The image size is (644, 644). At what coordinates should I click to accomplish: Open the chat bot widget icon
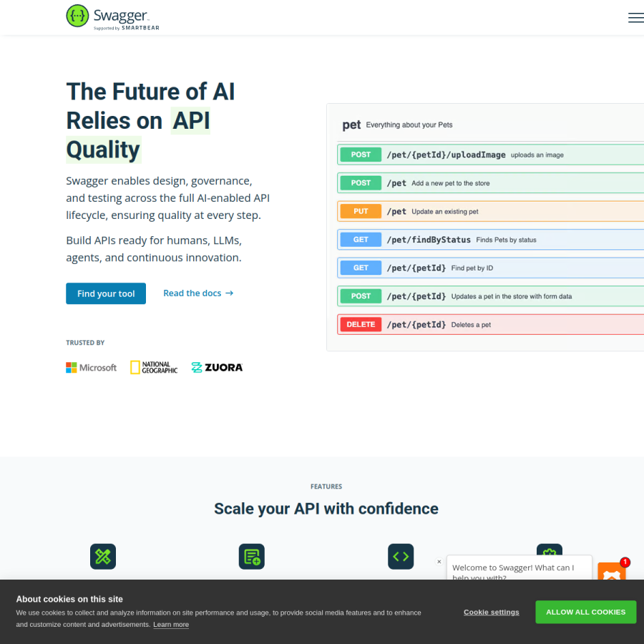pos(612,571)
